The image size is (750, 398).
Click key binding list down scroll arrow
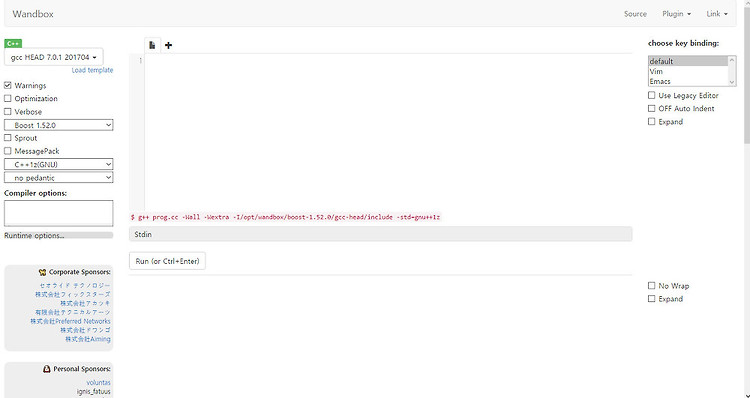pos(732,82)
